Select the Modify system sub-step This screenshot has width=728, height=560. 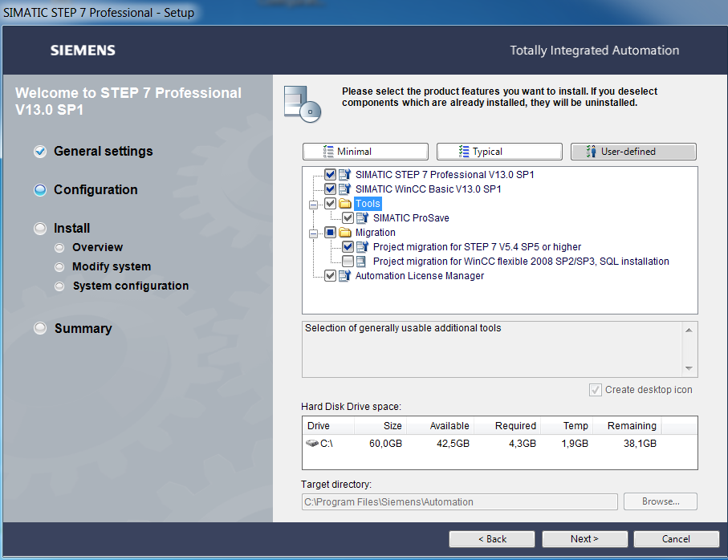pyautogui.click(x=103, y=267)
